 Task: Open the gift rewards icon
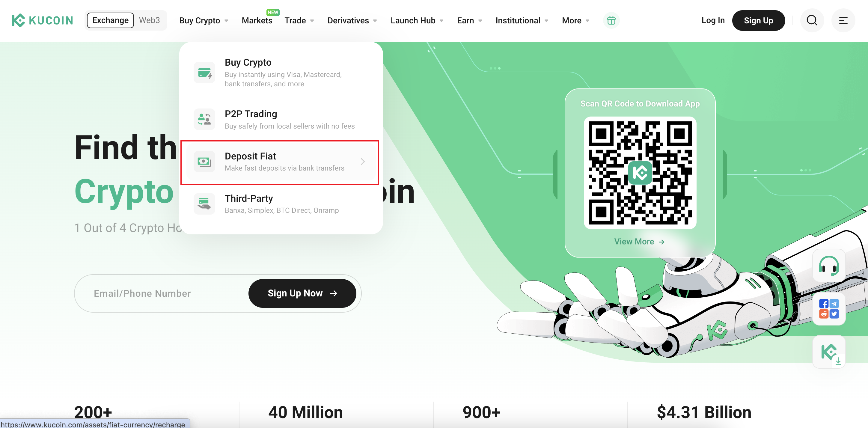pyautogui.click(x=611, y=21)
